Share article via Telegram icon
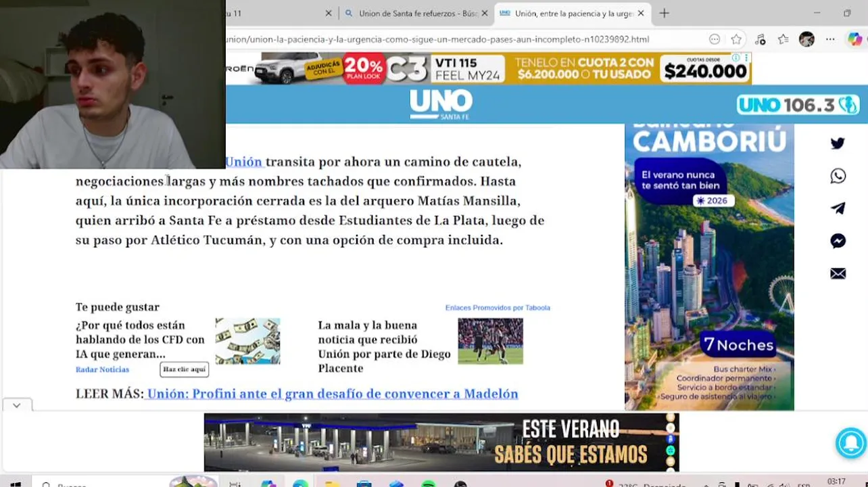Viewport: 868px width, 487px height. [838, 208]
